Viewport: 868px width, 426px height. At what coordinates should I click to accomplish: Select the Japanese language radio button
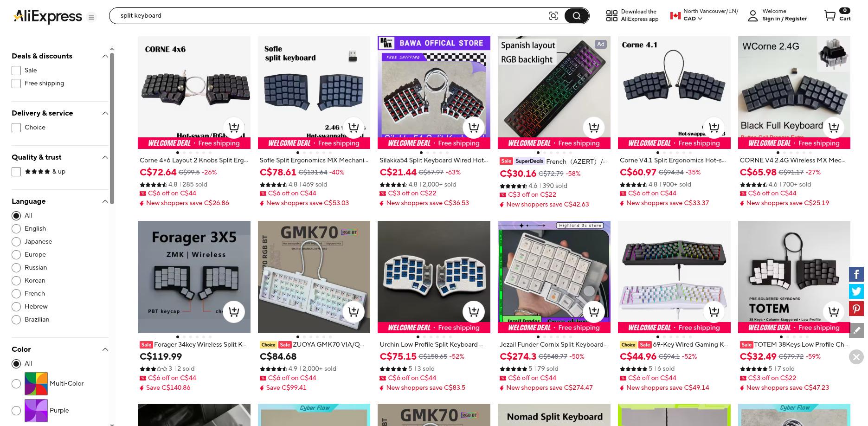pos(16,242)
